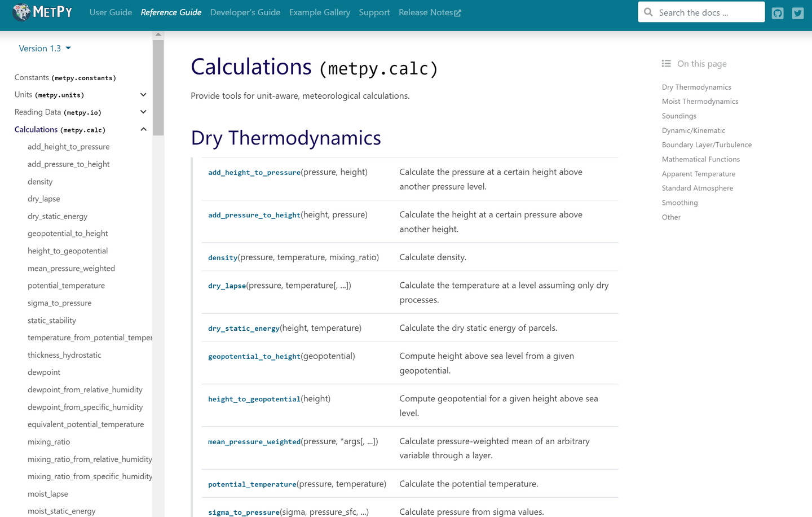Open the Twitter icon link
The image size is (812, 517).
click(797, 13)
